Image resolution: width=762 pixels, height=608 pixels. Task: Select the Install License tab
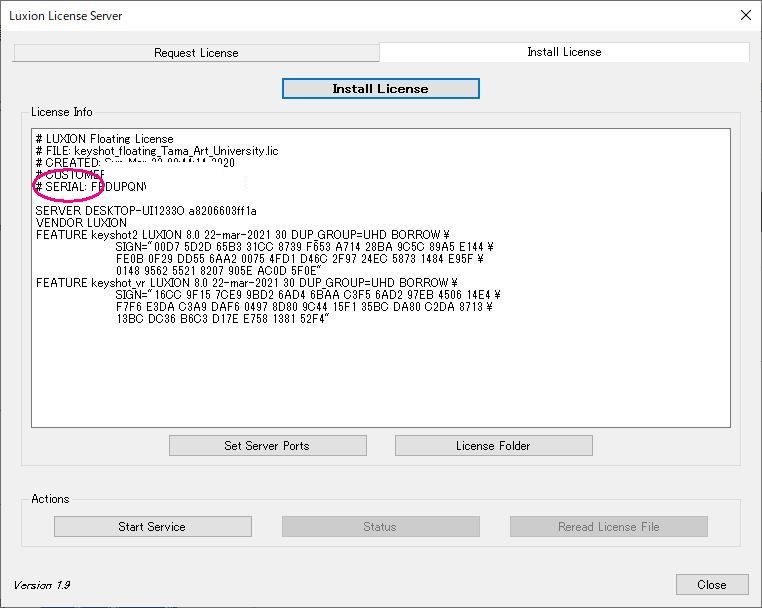pos(564,52)
